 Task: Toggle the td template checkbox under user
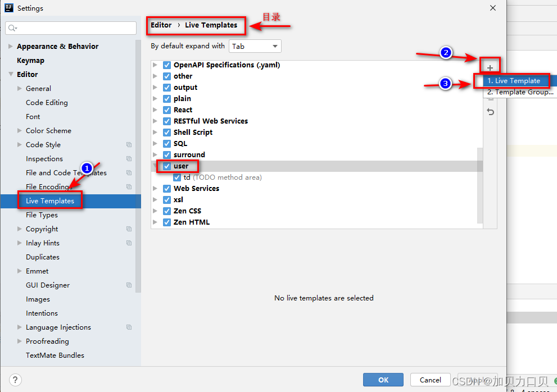tap(178, 177)
